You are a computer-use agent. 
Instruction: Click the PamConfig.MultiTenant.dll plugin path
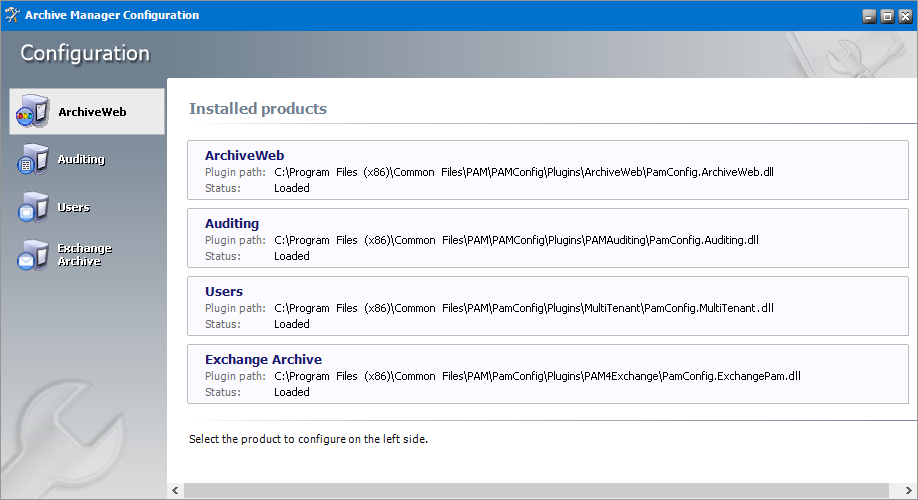click(523, 308)
